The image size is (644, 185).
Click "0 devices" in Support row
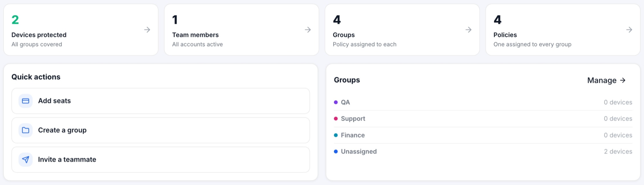618,119
